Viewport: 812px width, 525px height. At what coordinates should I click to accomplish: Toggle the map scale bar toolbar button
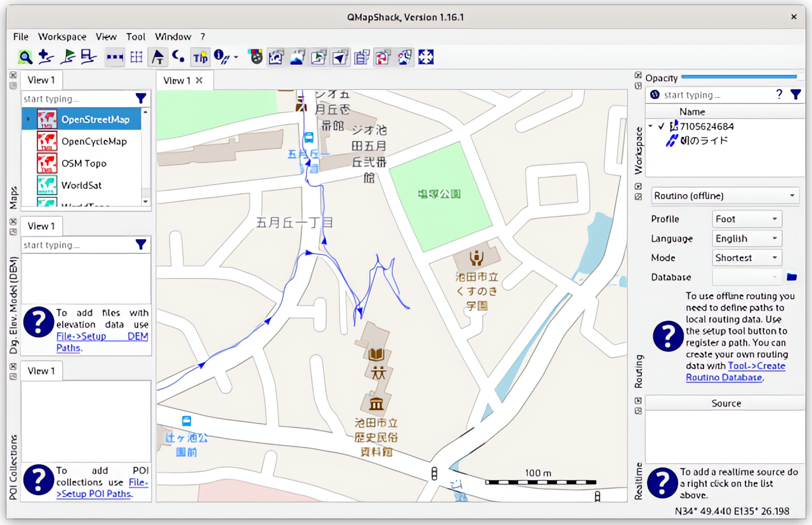tap(115, 57)
